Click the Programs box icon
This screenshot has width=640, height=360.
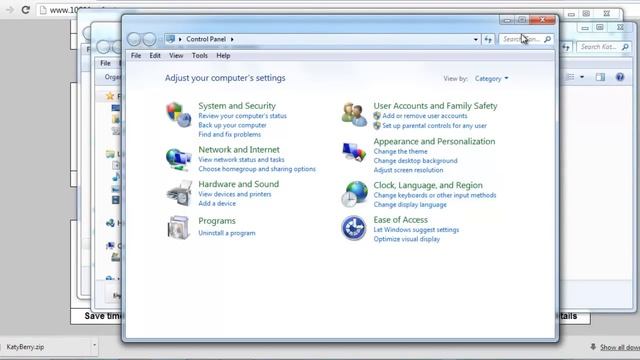click(x=178, y=227)
